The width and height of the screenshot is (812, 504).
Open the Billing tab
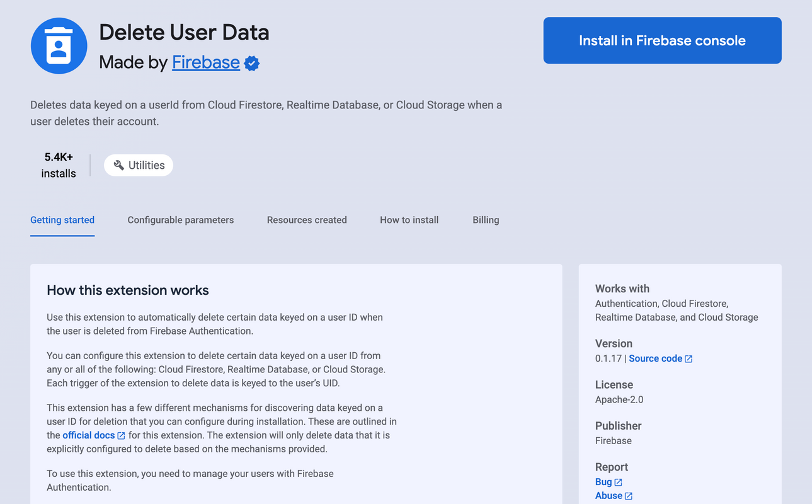[486, 220]
